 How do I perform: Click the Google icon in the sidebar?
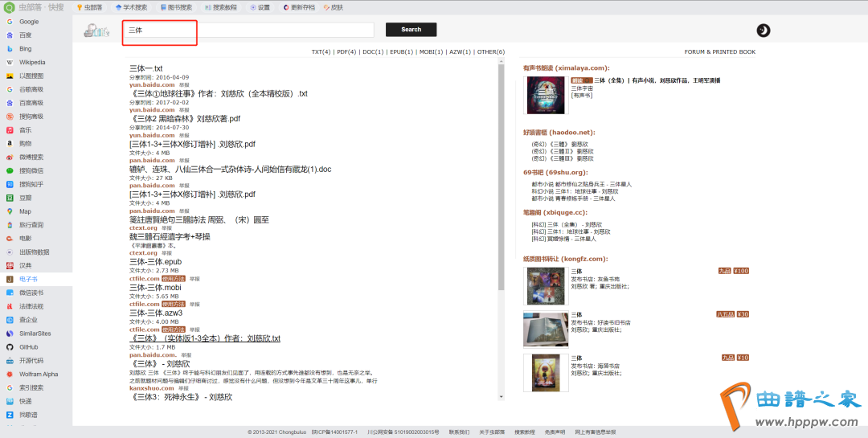[x=10, y=22]
